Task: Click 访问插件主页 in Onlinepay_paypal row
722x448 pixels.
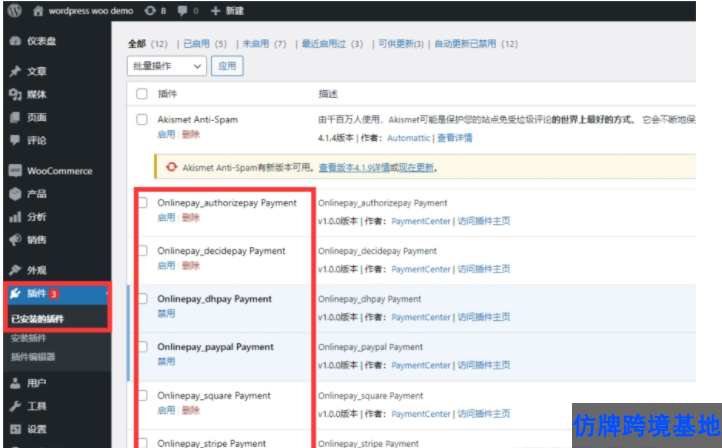Action: (483, 365)
